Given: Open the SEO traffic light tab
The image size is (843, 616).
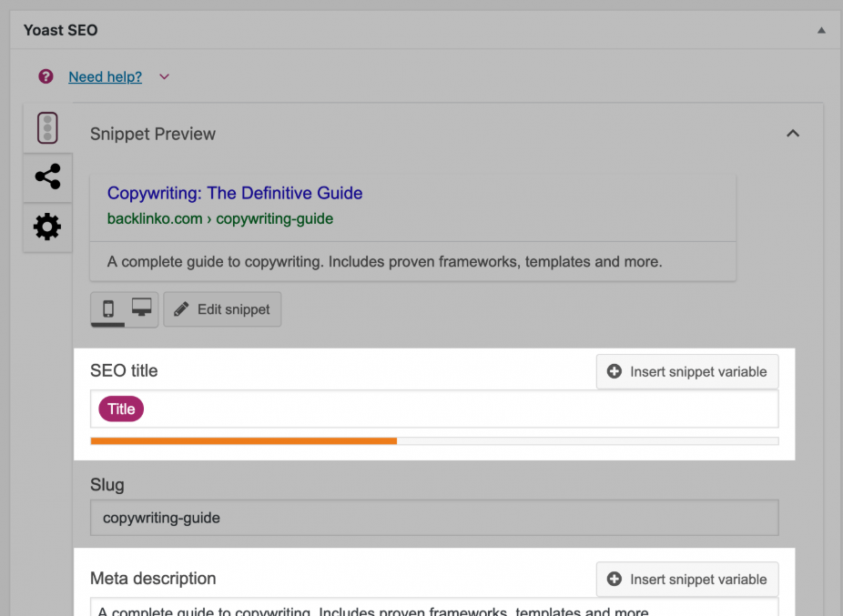Looking at the screenshot, I should point(47,128).
